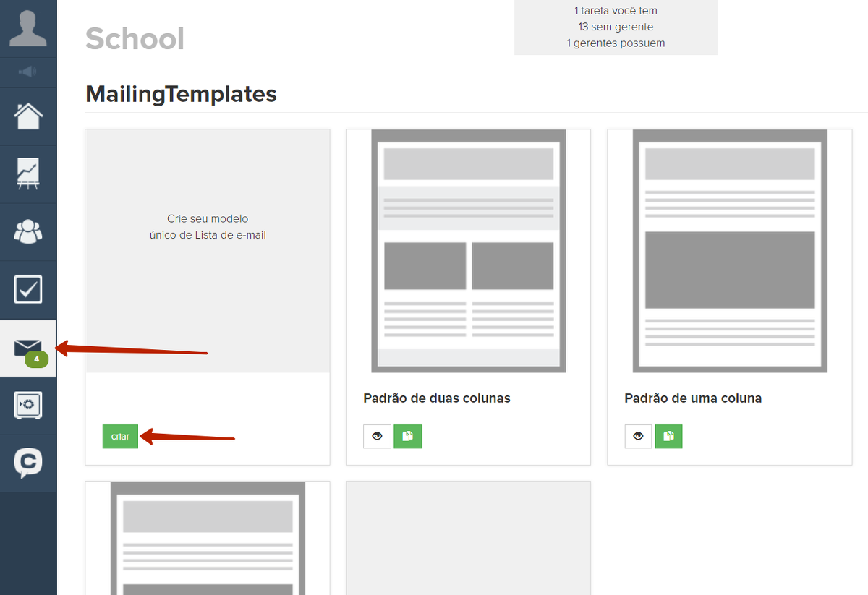Preview the Padrão de uma coluna template

click(638, 437)
